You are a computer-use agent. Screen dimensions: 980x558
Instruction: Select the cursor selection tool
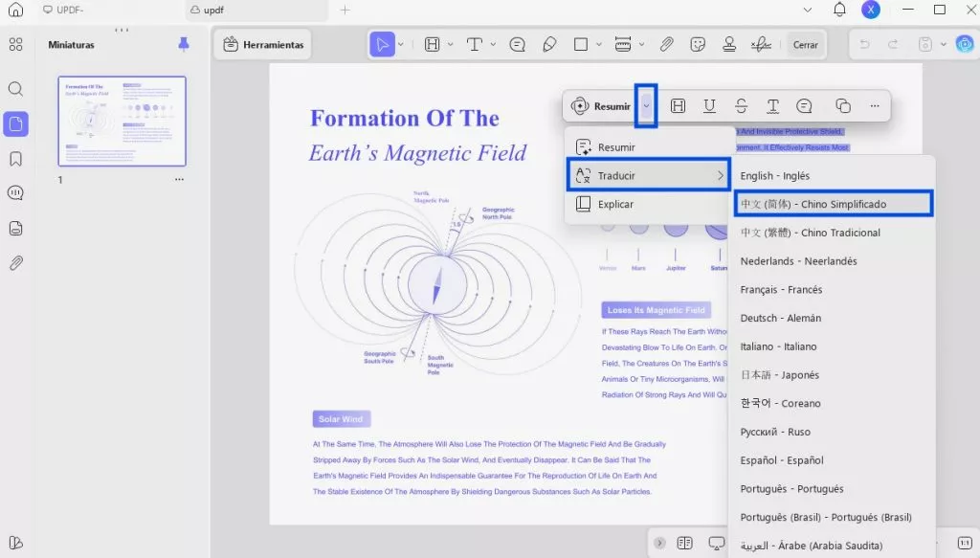click(382, 44)
